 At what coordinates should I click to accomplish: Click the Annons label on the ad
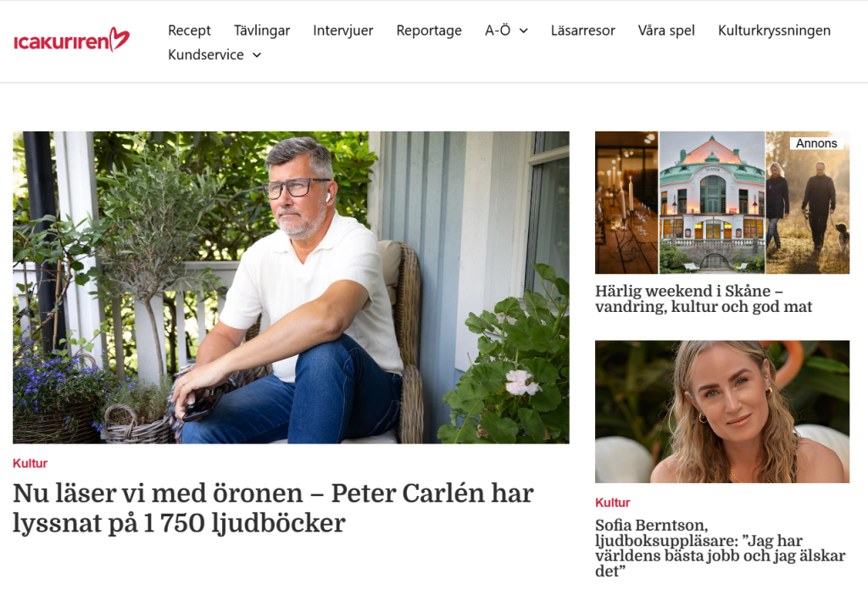pyautogui.click(x=816, y=143)
